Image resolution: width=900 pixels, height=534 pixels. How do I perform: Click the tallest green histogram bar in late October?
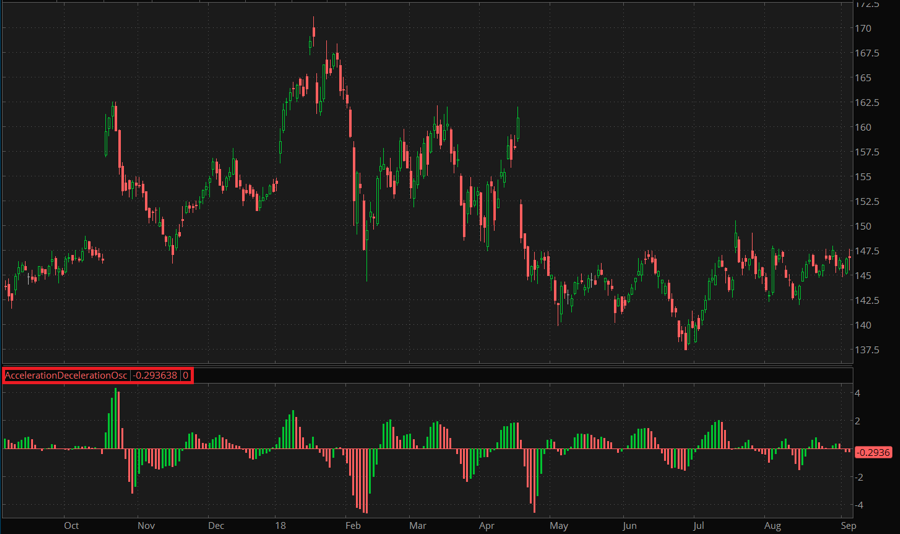pyautogui.click(x=116, y=420)
